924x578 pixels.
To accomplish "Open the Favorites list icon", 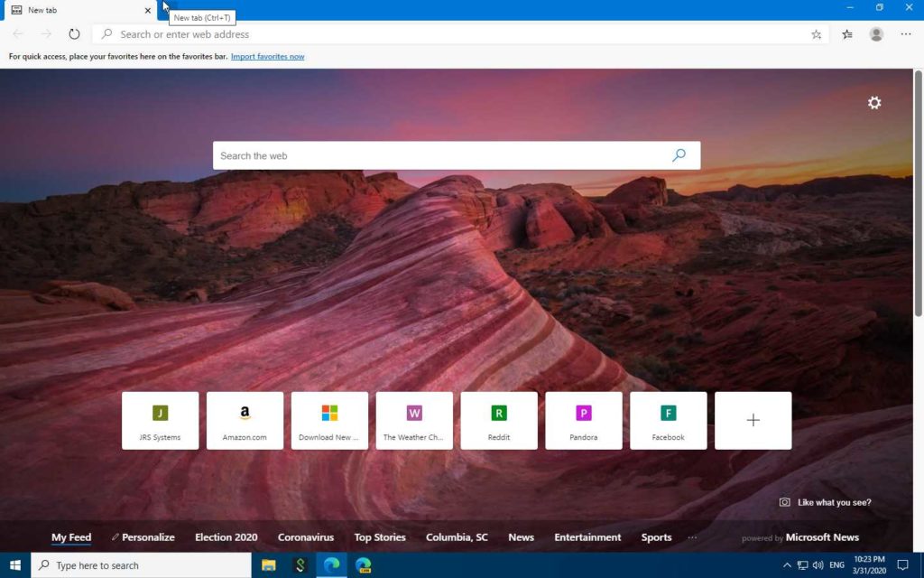I will tap(847, 34).
